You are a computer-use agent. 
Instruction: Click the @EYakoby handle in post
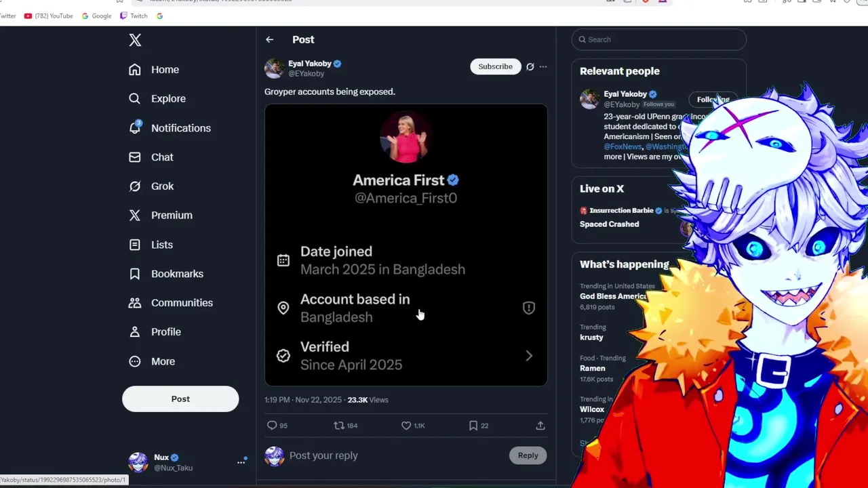(x=307, y=74)
